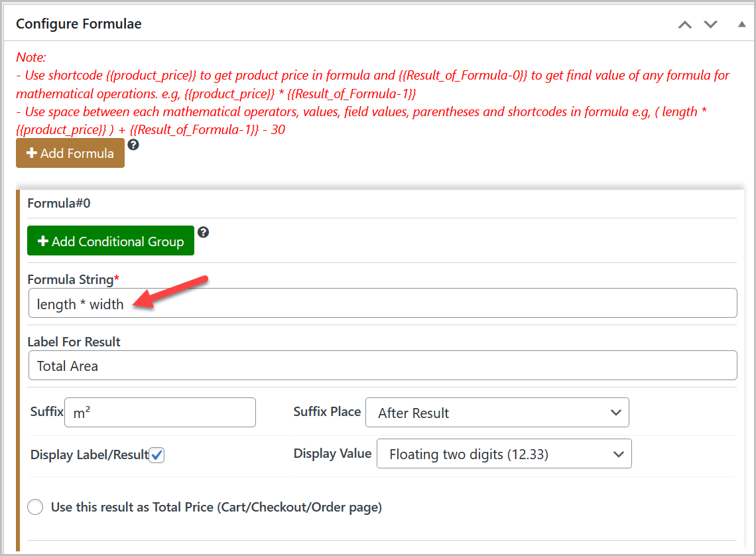Toggle Display Label/Result off then verify state

point(157,454)
